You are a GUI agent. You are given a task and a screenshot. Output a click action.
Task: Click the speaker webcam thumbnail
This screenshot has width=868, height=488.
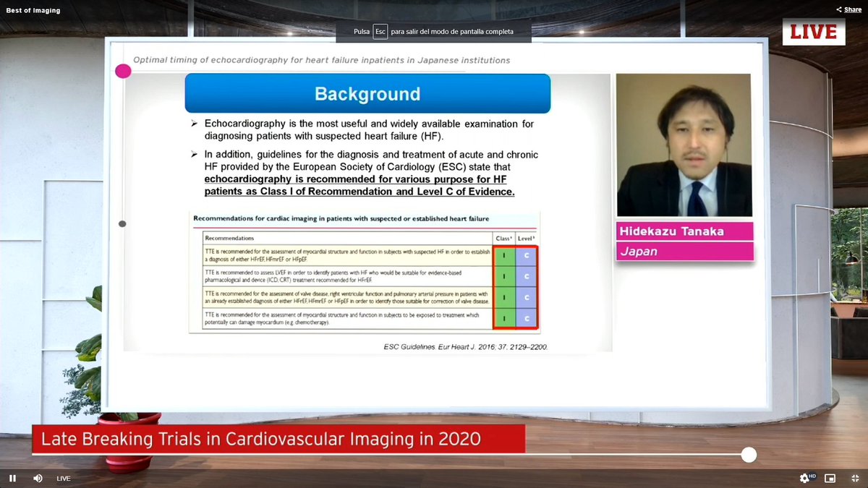pos(684,145)
